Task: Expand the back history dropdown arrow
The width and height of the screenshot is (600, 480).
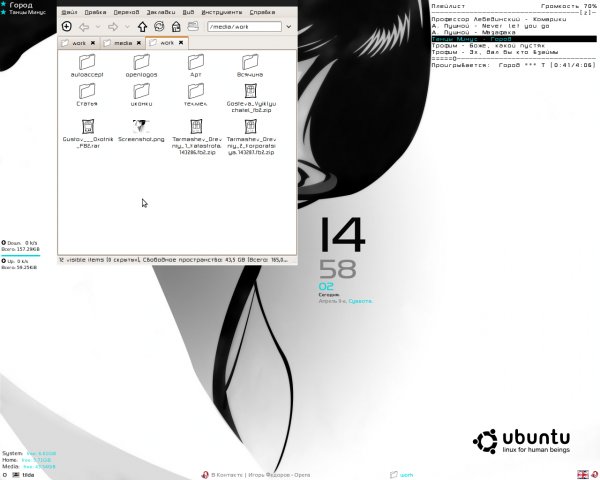Action: click(97, 26)
